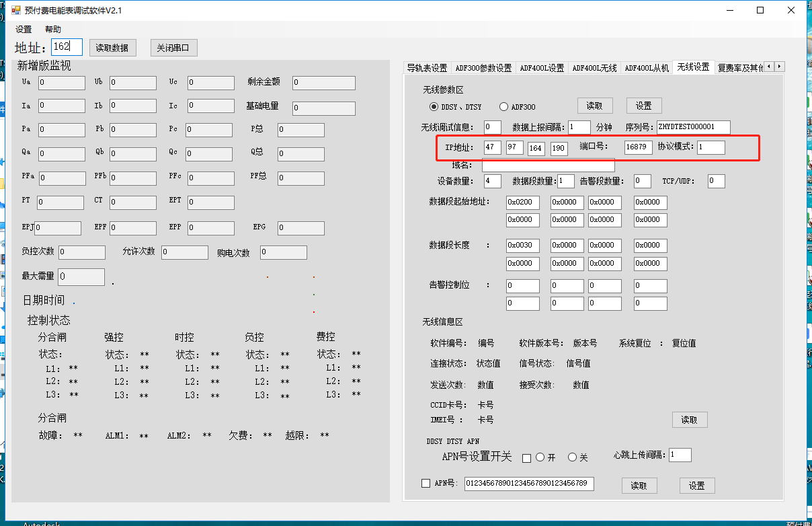Click 设置 button in 无线参数区
The height and width of the screenshot is (526, 812).
click(643, 106)
